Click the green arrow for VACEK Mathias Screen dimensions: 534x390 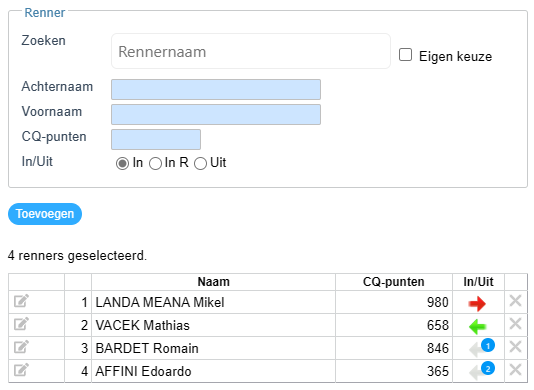coord(477,327)
